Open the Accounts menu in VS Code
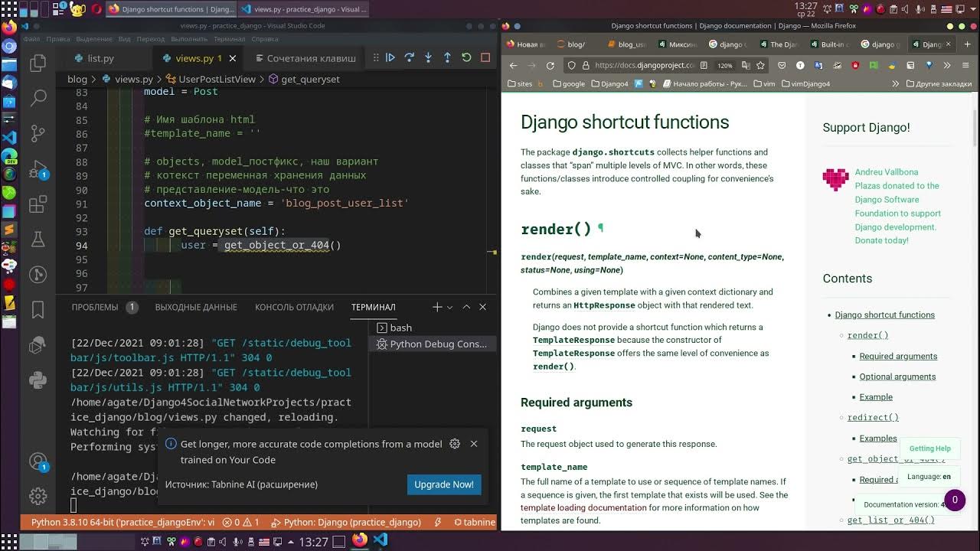Screen dimensions: 980x551 click(x=38, y=461)
